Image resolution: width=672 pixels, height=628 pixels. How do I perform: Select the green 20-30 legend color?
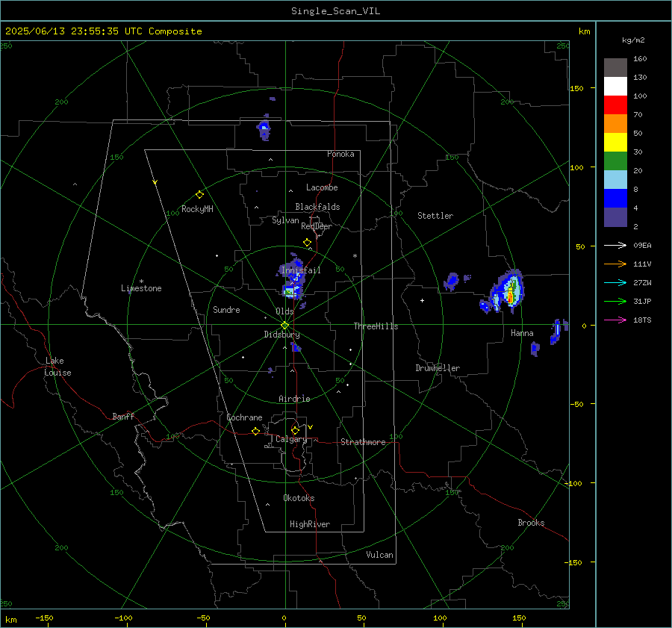coord(615,161)
